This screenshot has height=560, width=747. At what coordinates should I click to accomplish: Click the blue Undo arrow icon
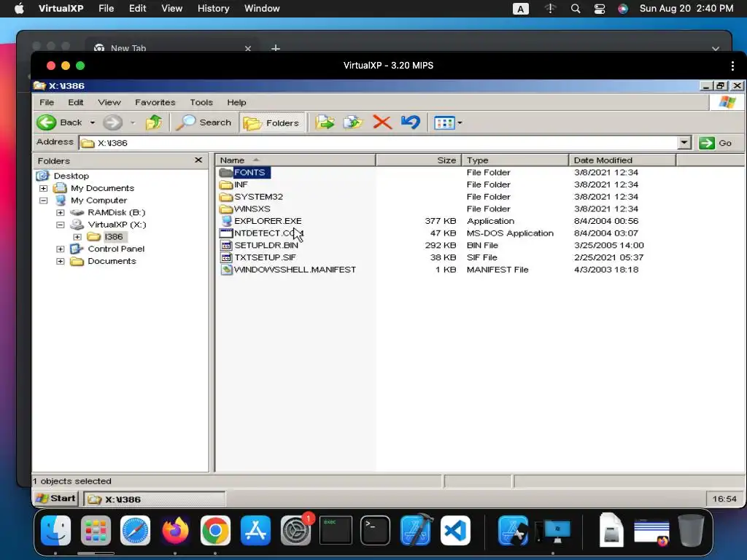point(411,122)
